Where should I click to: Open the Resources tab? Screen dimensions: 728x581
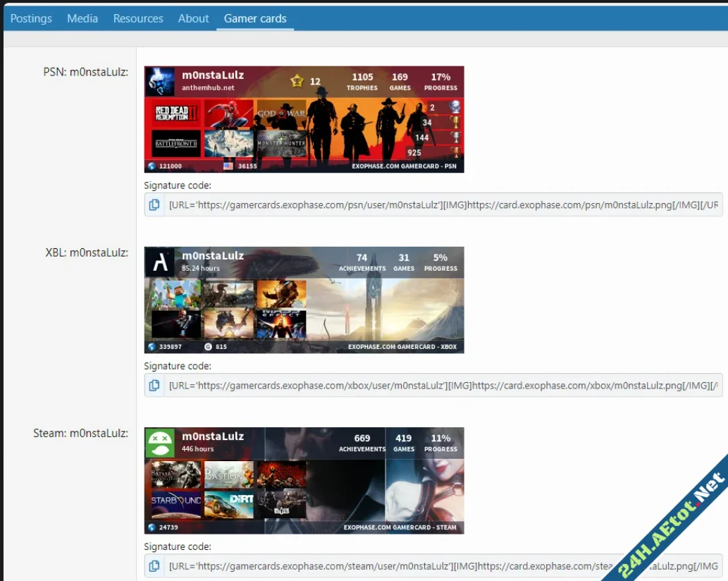pos(138,18)
